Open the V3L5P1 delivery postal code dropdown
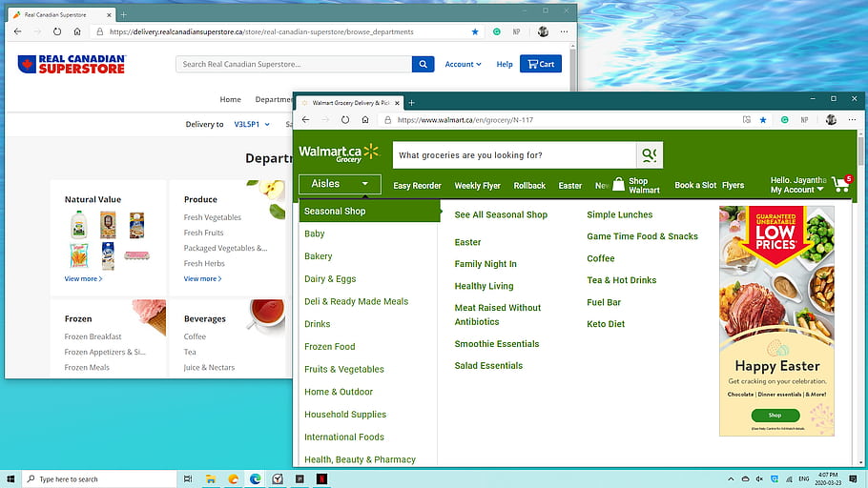Image resolution: width=868 pixels, height=488 pixels. coord(252,125)
